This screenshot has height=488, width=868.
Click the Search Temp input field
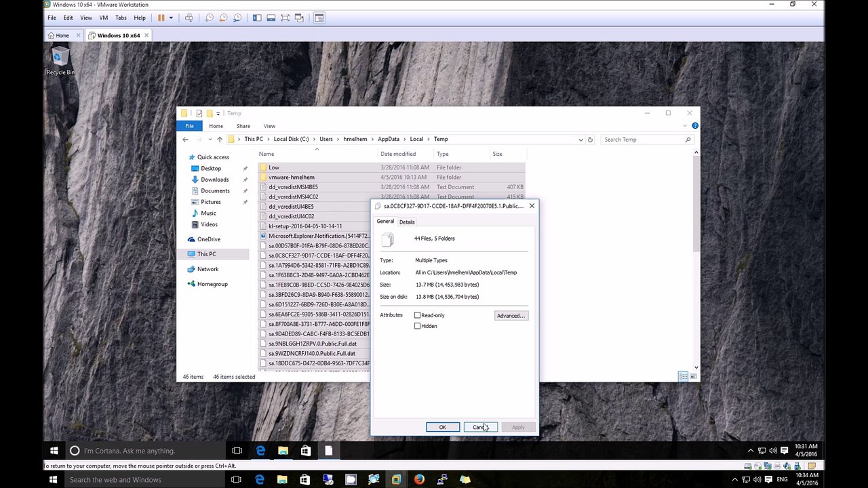(646, 140)
